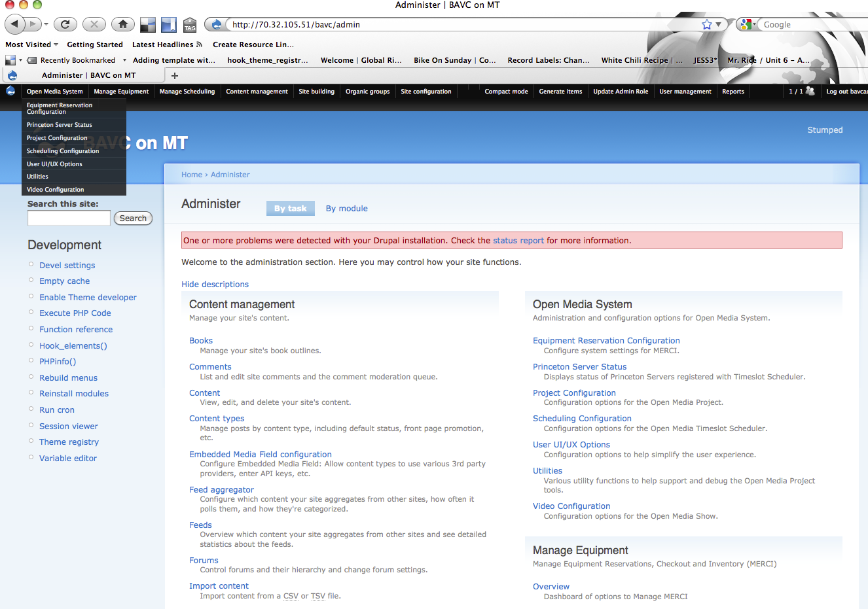The image size is (868, 609).
Task: Click the checkered Delicious toolbar icon
Action: click(148, 25)
